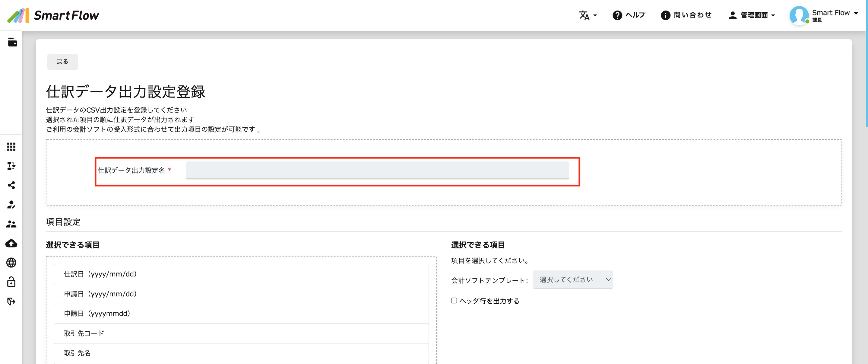Select 申請日（yyyymmdd） item

(241, 313)
